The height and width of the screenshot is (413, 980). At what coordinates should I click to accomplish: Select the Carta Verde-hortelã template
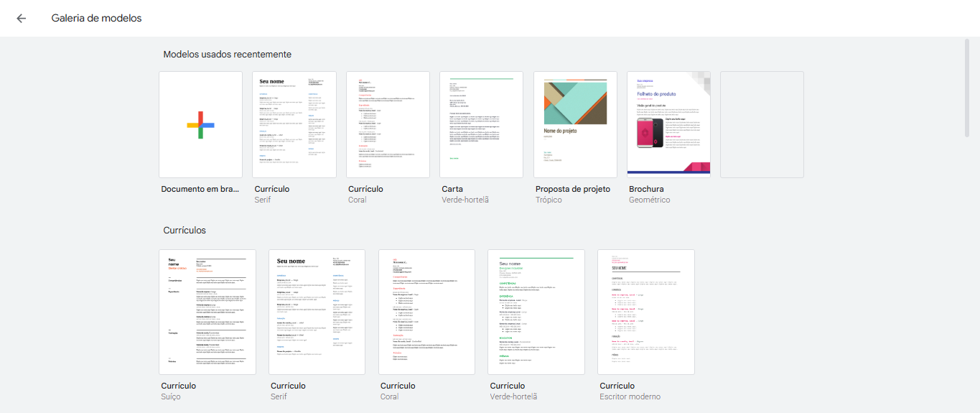pyautogui.click(x=481, y=125)
